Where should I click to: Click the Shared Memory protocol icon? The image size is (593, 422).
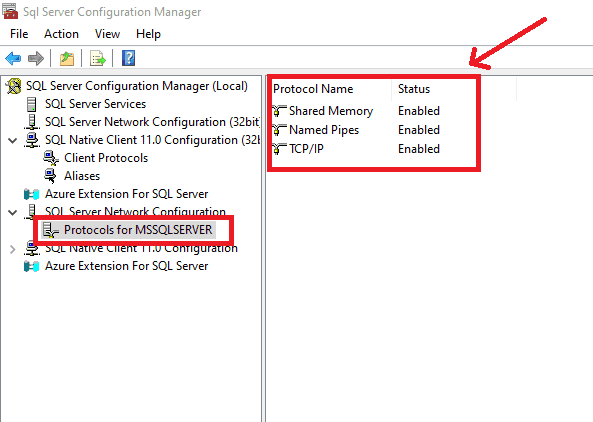279,111
